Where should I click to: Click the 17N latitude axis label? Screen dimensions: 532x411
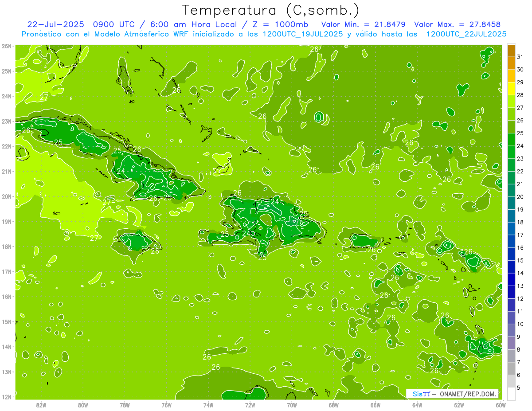coord(7,271)
